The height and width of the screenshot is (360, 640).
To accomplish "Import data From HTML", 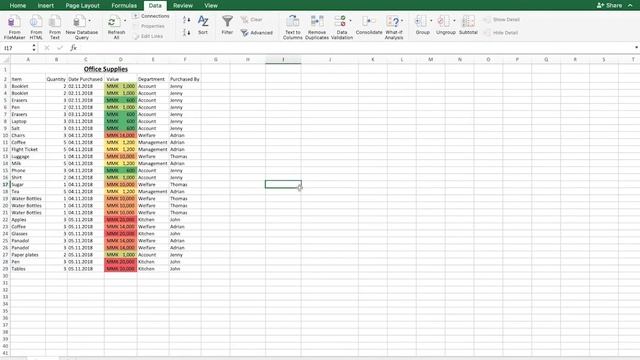I will 36,27.
